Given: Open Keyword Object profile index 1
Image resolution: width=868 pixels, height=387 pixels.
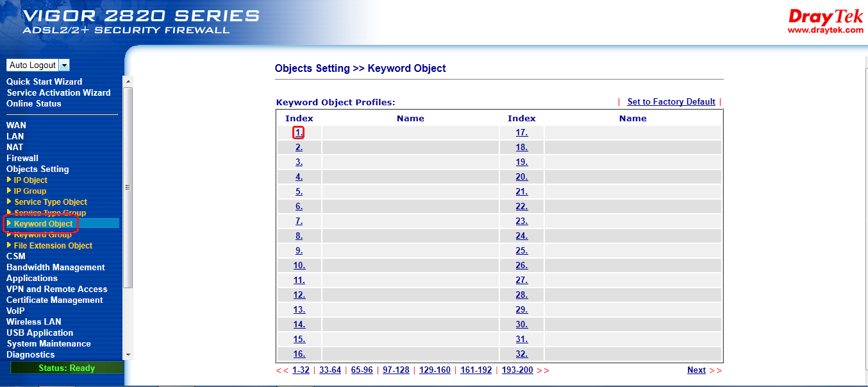Looking at the screenshot, I should (299, 133).
